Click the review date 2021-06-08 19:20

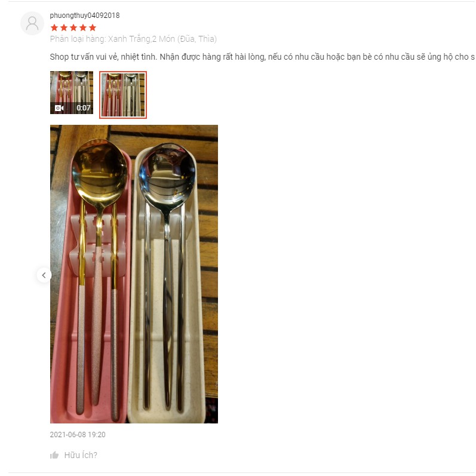[x=78, y=434]
